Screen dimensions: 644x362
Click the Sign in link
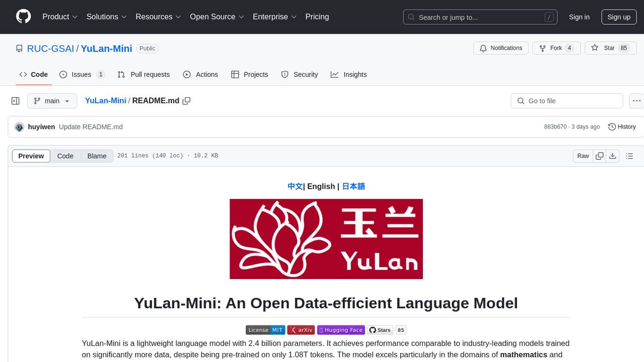(x=579, y=17)
